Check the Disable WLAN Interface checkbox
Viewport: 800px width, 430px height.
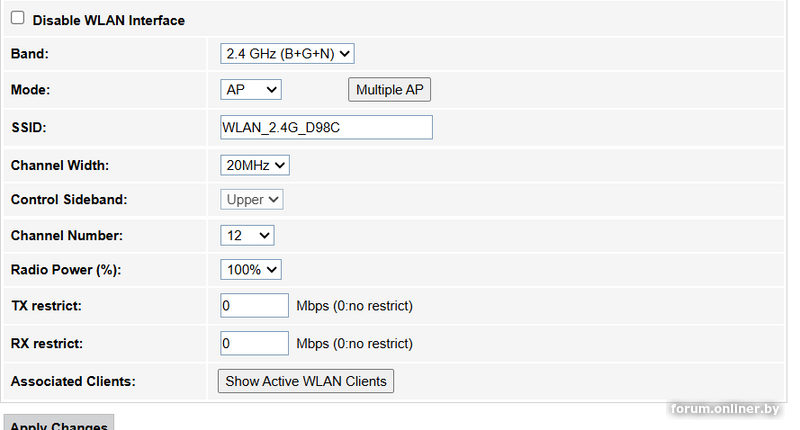pyautogui.click(x=17, y=19)
